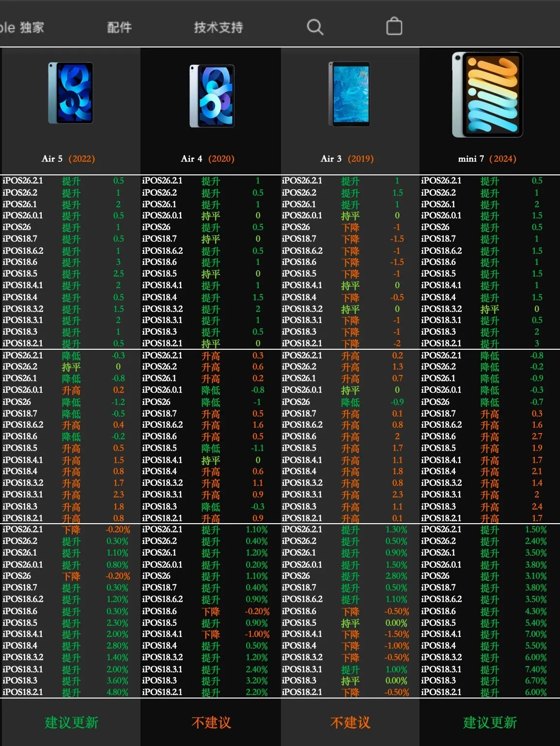Click 不建议 under the Air 3 column
The height and width of the screenshot is (746, 560).
click(350, 723)
